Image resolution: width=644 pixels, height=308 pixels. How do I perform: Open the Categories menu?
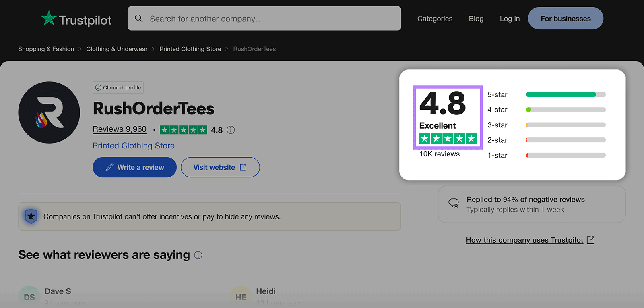[435, 19]
